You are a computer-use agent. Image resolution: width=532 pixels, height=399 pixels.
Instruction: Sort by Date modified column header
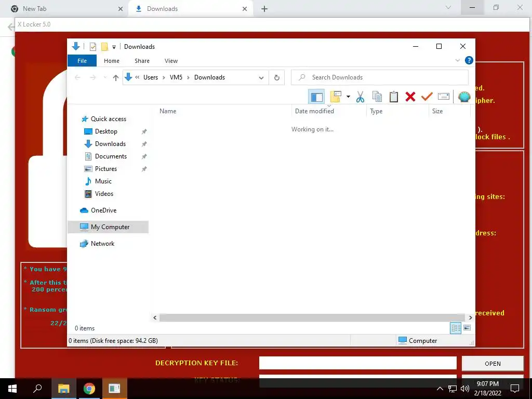tap(329, 111)
